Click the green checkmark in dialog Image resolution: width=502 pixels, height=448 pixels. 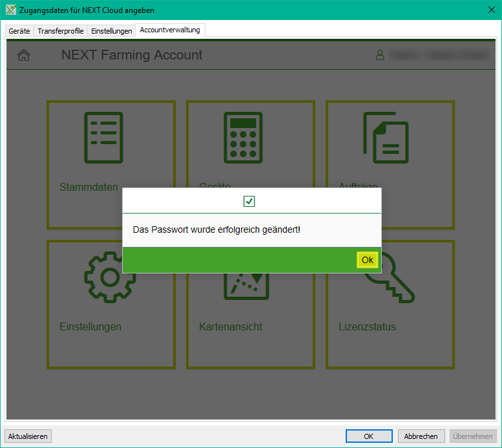249,202
